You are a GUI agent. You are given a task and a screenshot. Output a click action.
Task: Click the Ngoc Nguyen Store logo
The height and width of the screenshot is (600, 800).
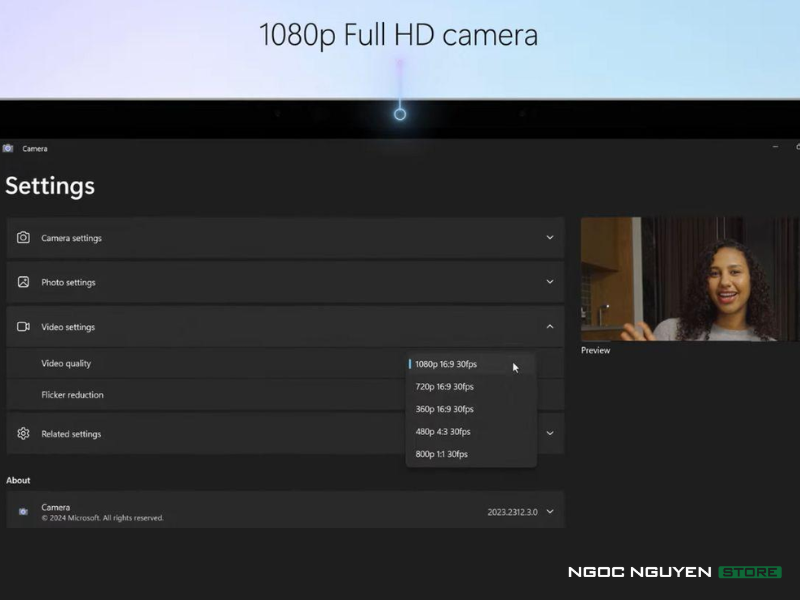674,572
